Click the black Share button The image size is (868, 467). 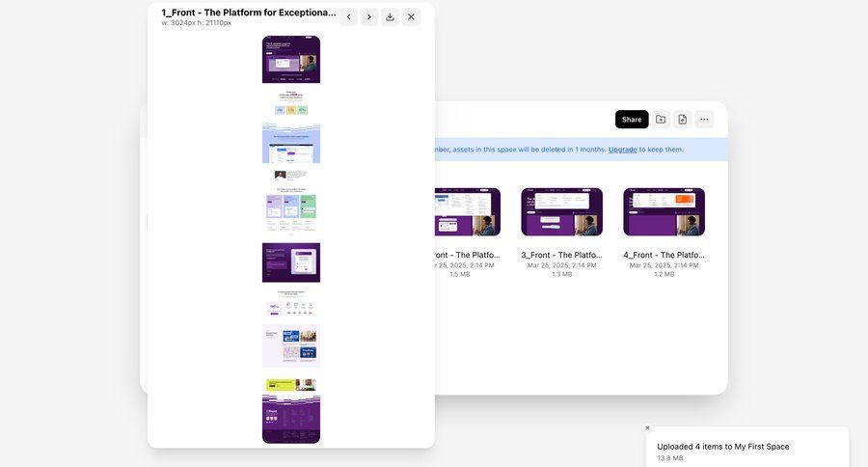tap(632, 120)
